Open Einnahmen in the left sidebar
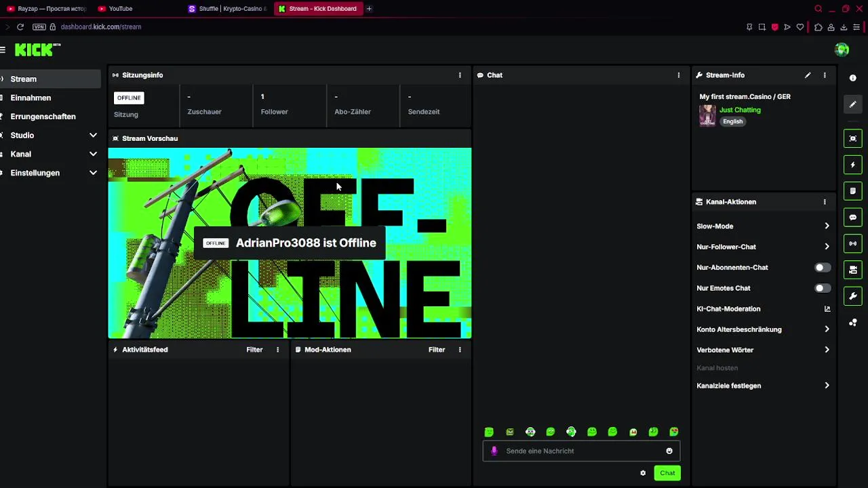Screen dimensions: 868x488 coord(50,98)
